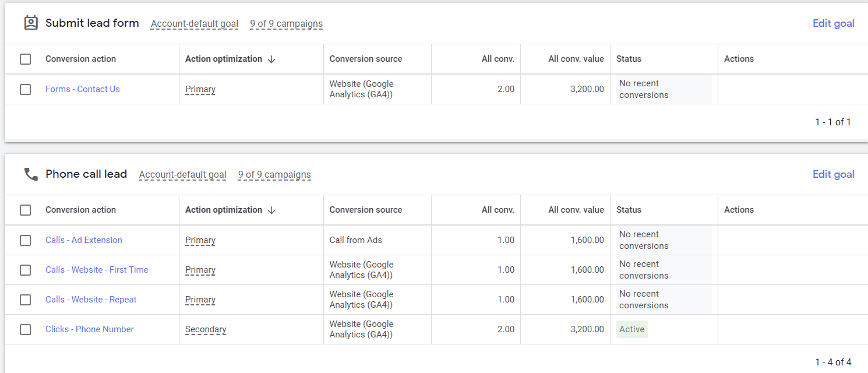Open the Forms - Contact Us conversion action
The image size is (868, 373).
click(x=83, y=89)
